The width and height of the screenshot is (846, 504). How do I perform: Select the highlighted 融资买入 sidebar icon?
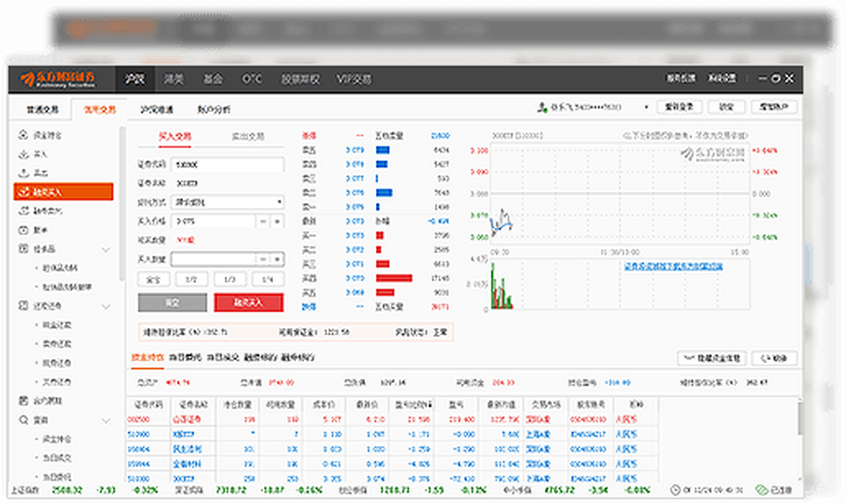(23, 192)
